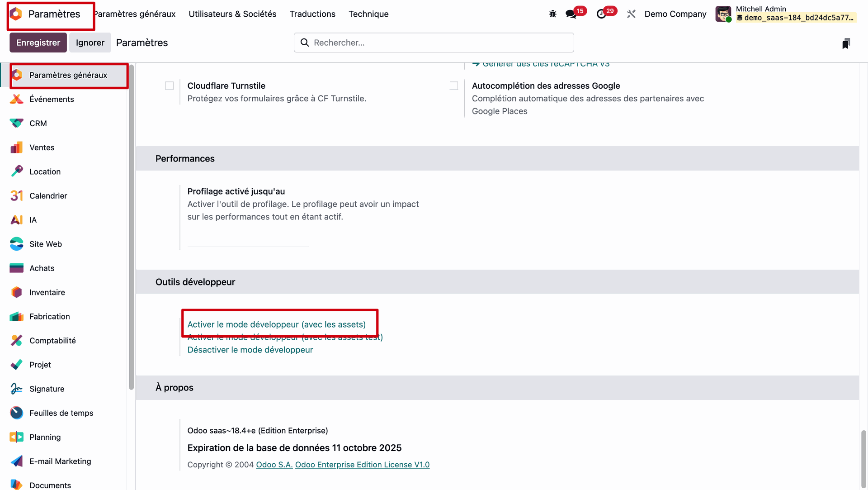Open the Site Web settings section
This screenshot has height=490, width=868.
coord(45,244)
